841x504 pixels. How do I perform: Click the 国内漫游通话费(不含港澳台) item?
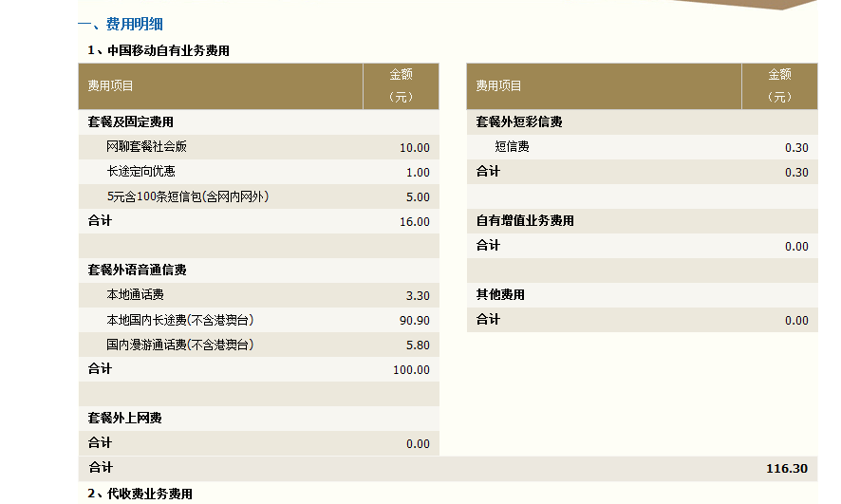click(179, 345)
